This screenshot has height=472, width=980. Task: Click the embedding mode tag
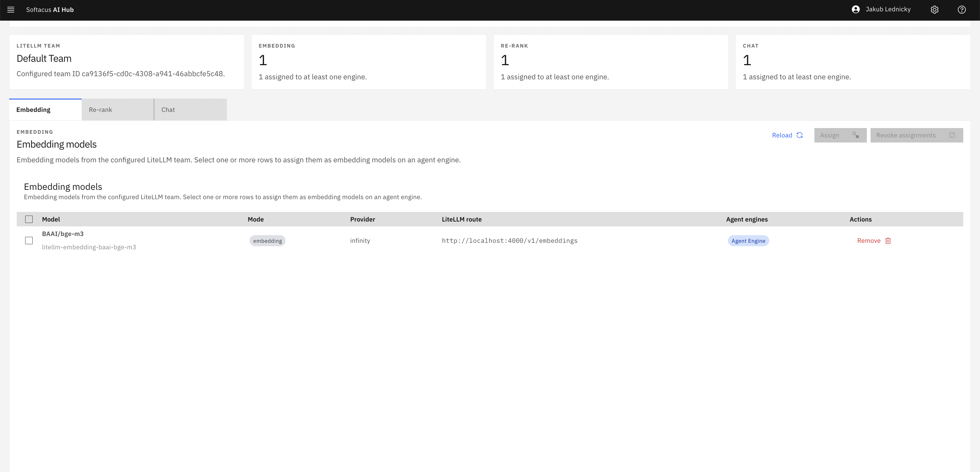coord(267,241)
